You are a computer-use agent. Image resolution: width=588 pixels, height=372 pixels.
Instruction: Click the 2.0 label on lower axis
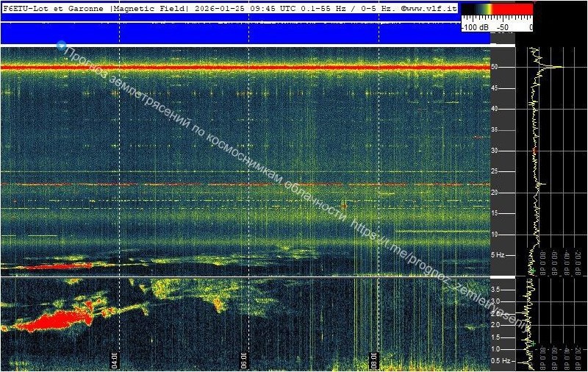coord(495,325)
